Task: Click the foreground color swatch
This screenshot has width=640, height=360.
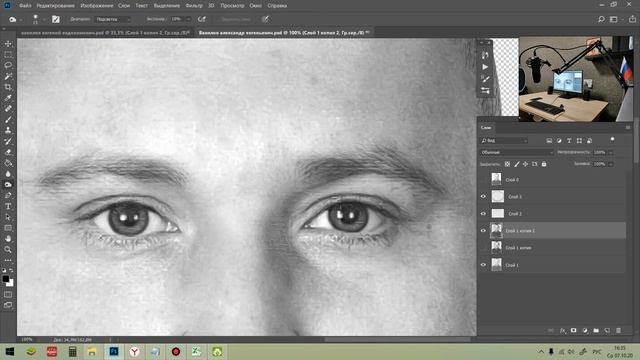Action: click(5, 279)
